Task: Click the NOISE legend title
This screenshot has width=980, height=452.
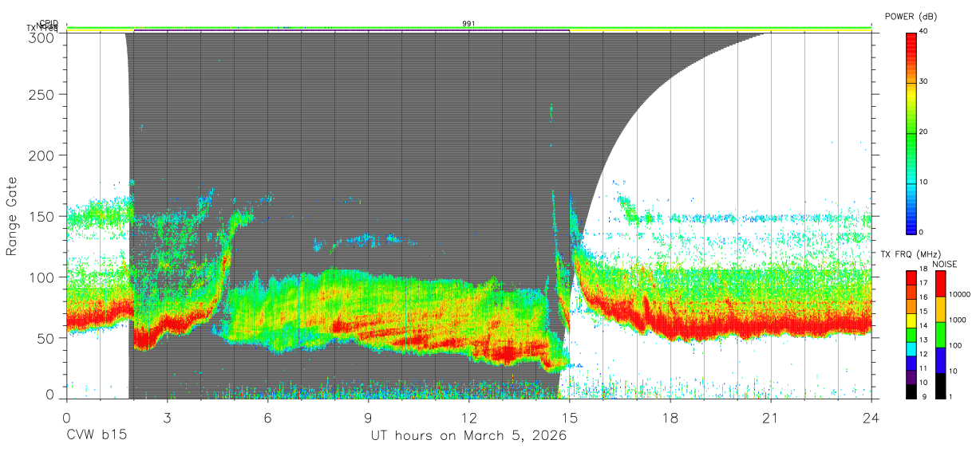Action: (944, 264)
